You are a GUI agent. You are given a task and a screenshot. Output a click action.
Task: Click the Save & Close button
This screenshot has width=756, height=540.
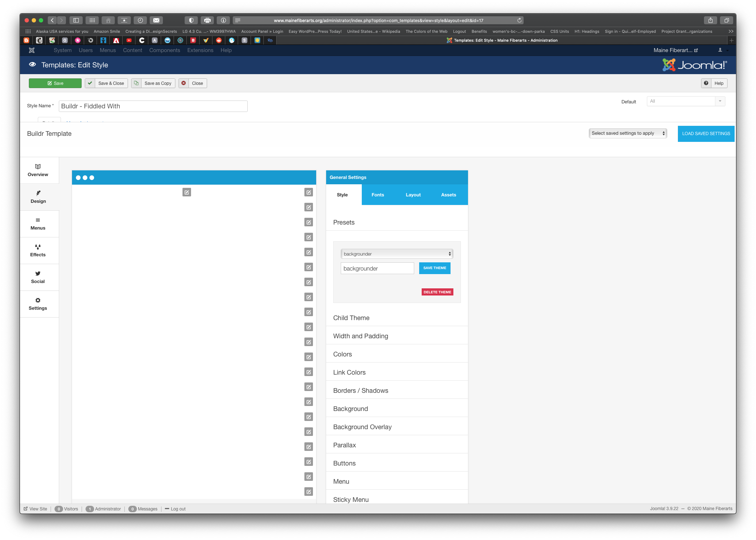pyautogui.click(x=107, y=83)
